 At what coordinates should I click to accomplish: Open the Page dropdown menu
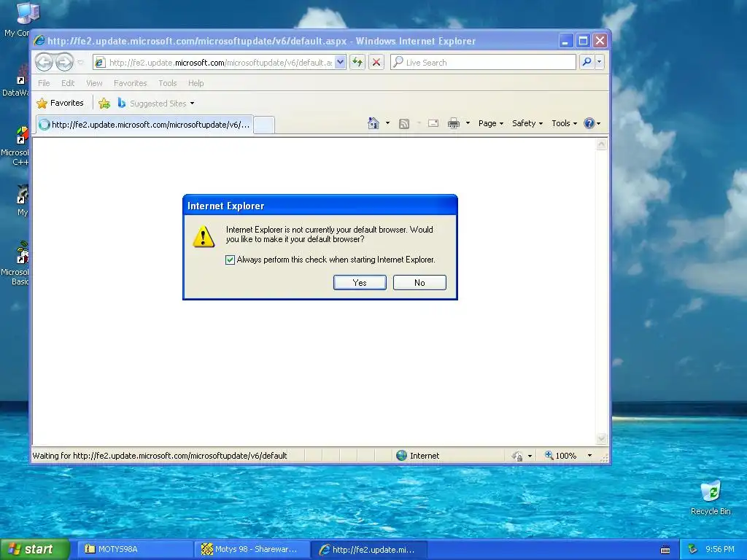pos(491,123)
